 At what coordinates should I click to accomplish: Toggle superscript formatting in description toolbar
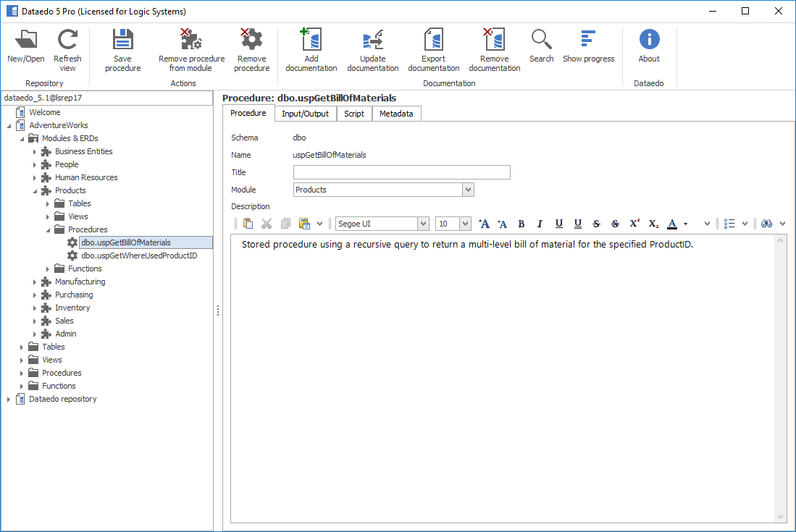pyautogui.click(x=634, y=224)
